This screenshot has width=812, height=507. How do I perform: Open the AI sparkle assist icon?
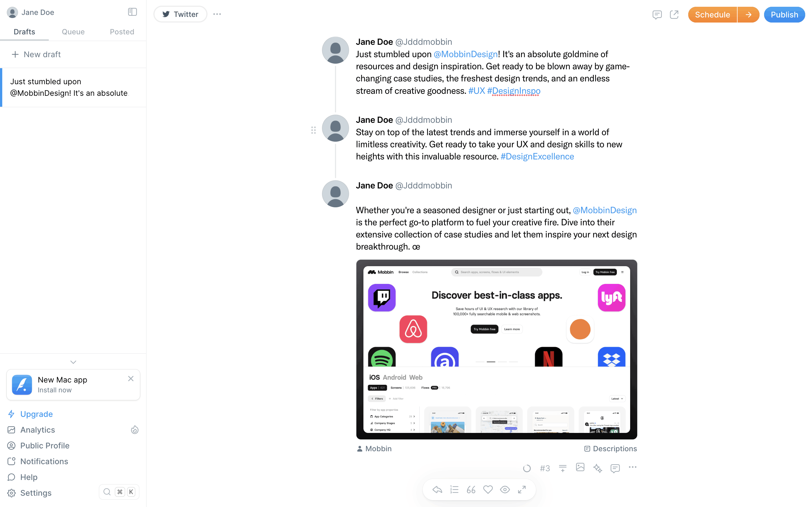[598, 468]
